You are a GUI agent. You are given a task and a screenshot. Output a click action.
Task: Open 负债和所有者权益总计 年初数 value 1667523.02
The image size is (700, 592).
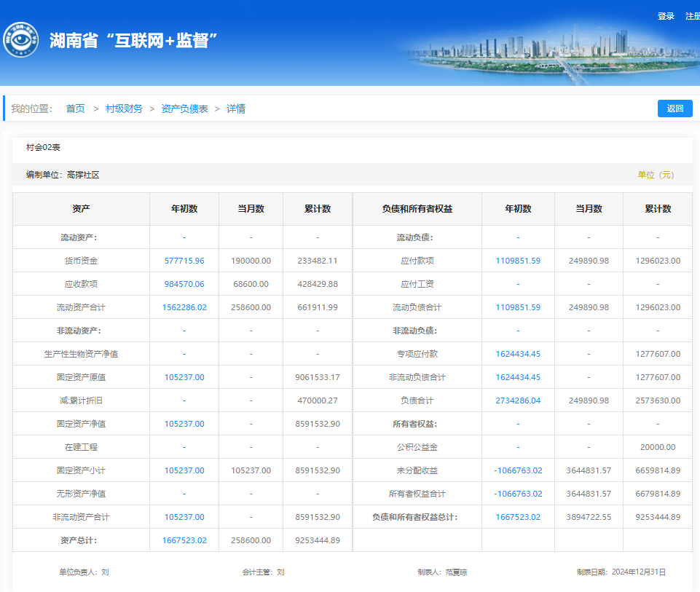point(518,517)
